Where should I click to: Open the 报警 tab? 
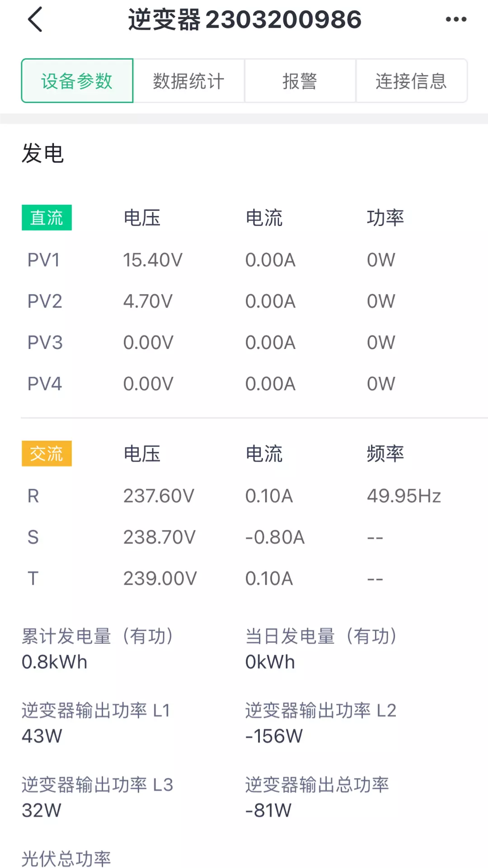300,81
